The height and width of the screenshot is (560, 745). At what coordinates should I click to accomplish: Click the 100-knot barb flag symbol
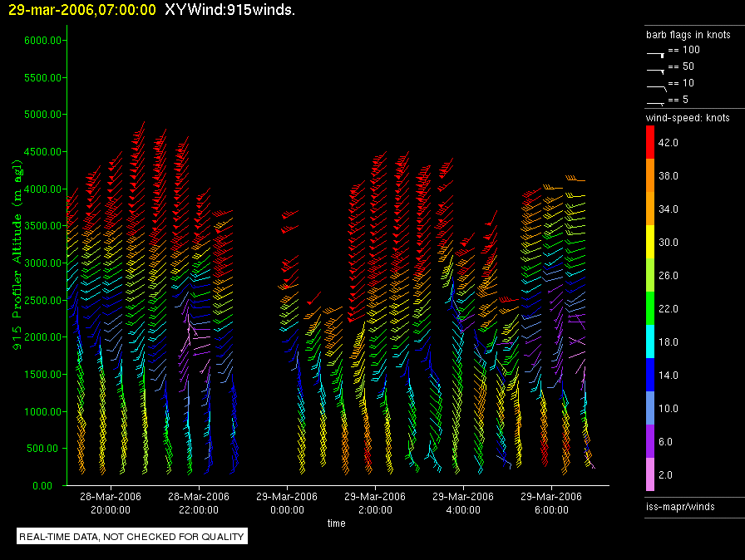[655, 52]
